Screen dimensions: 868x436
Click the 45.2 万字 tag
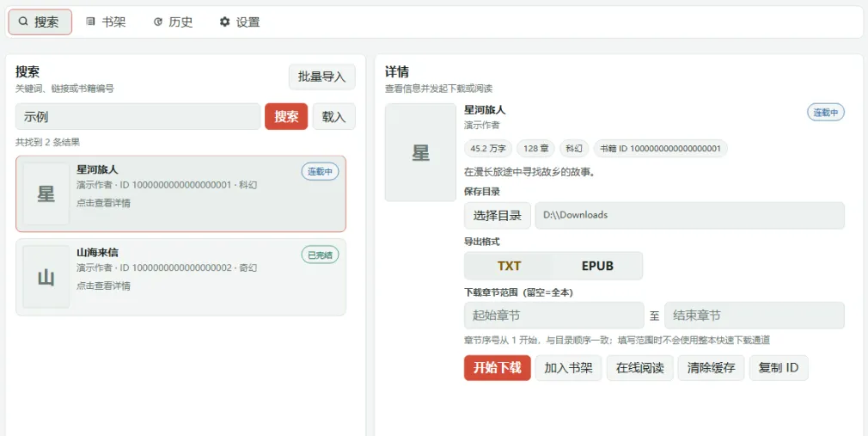click(x=487, y=149)
